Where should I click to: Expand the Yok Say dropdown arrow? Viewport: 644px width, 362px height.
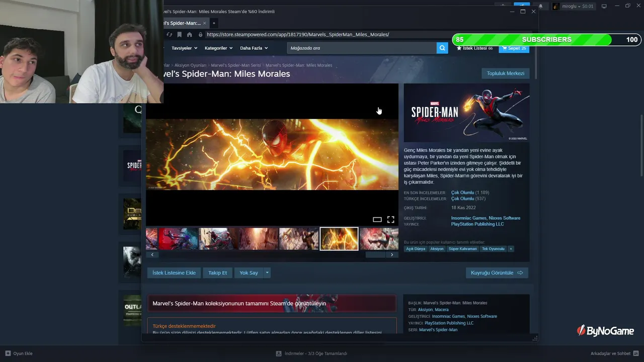(x=267, y=273)
